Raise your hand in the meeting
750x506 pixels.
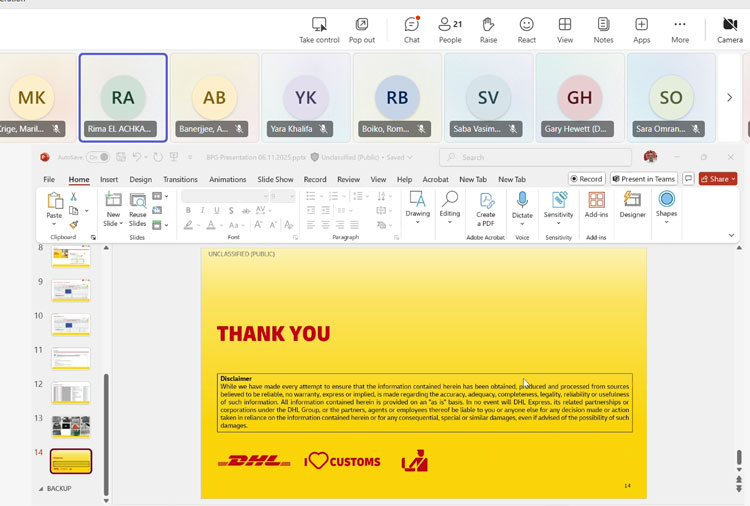point(488,29)
